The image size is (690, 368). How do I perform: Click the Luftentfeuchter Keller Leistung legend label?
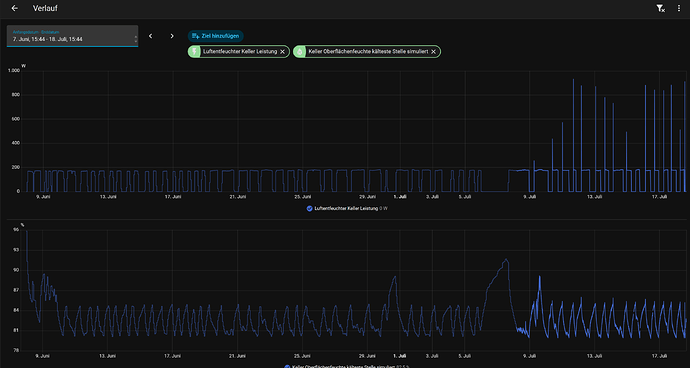(x=346, y=209)
